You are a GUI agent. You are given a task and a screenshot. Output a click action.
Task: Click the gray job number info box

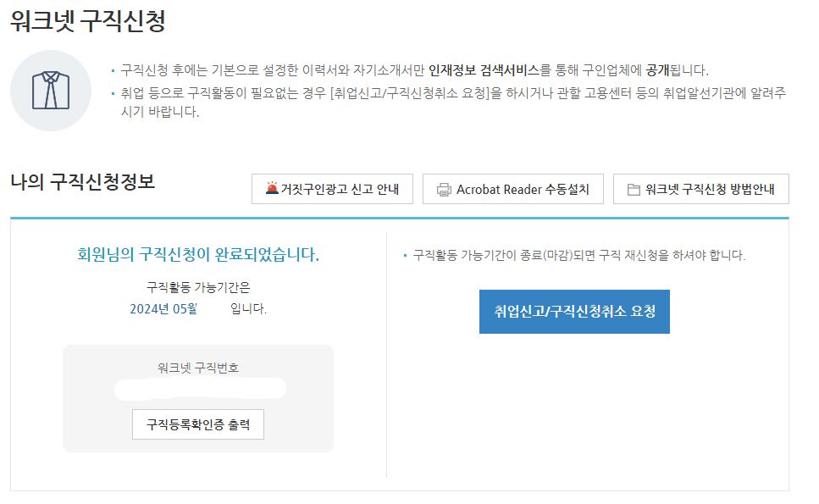pos(199,398)
